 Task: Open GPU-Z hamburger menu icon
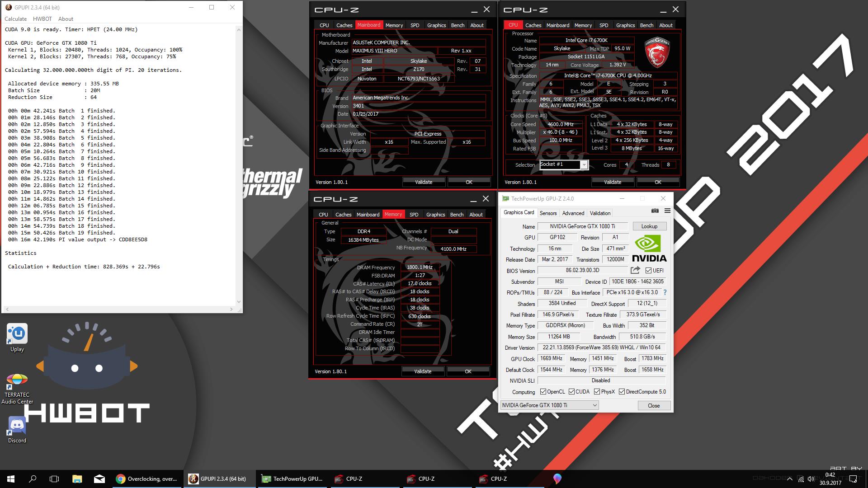click(x=667, y=211)
